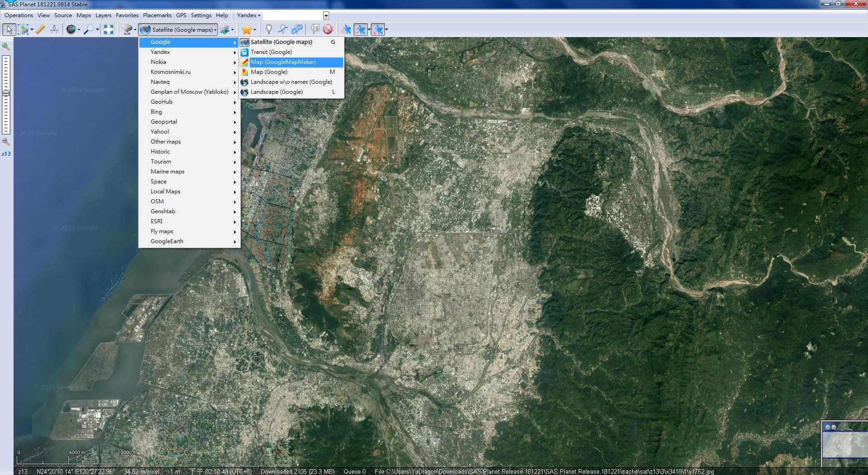The width and height of the screenshot is (868, 475).
Task: Expand the Marine maps submenu
Action: pos(189,172)
